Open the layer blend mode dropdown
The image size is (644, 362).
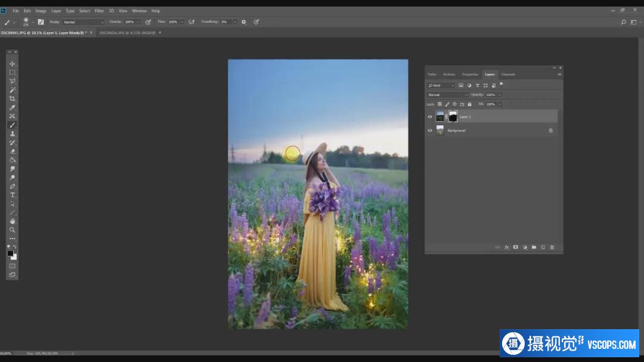447,95
